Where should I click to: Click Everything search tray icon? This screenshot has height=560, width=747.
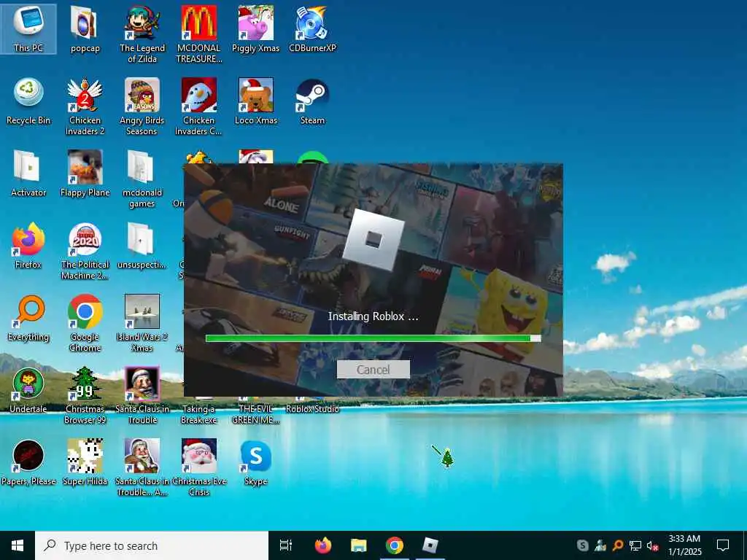pos(618,545)
